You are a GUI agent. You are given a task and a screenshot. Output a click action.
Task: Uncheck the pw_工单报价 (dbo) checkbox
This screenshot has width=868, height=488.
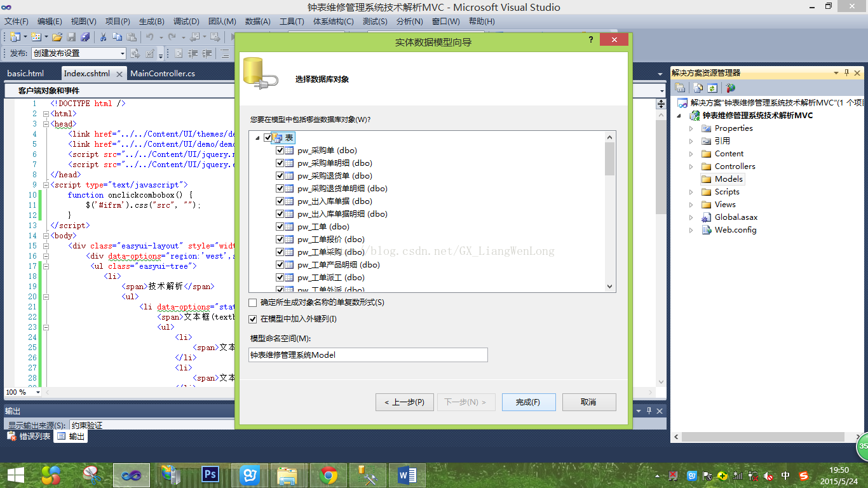pyautogui.click(x=280, y=240)
